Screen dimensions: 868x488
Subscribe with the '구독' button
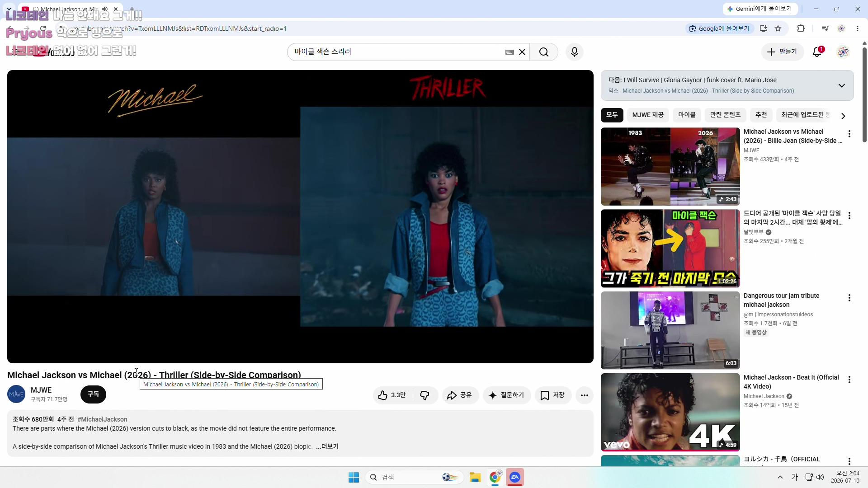pyautogui.click(x=93, y=394)
